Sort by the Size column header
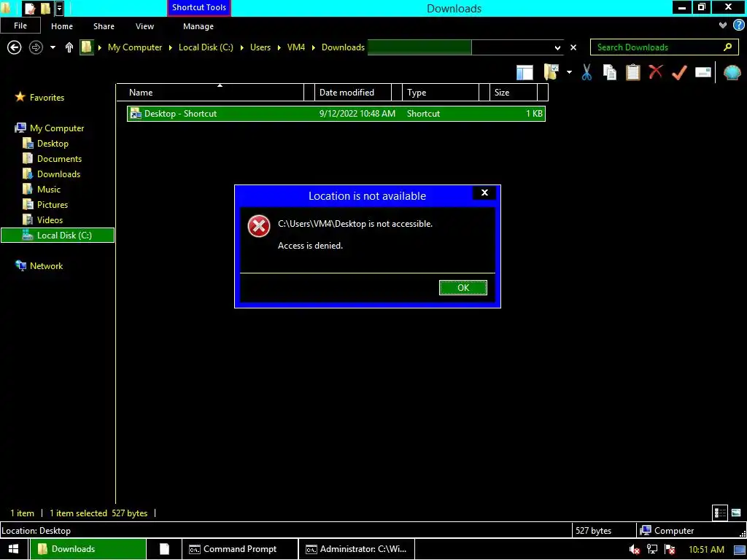Screen dimensions: 747x560 tap(514, 93)
